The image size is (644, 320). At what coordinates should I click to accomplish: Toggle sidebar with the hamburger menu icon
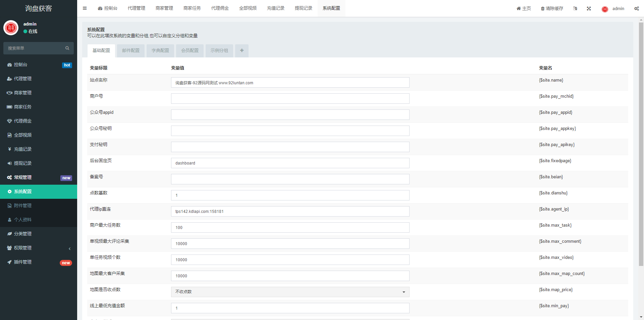click(85, 8)
